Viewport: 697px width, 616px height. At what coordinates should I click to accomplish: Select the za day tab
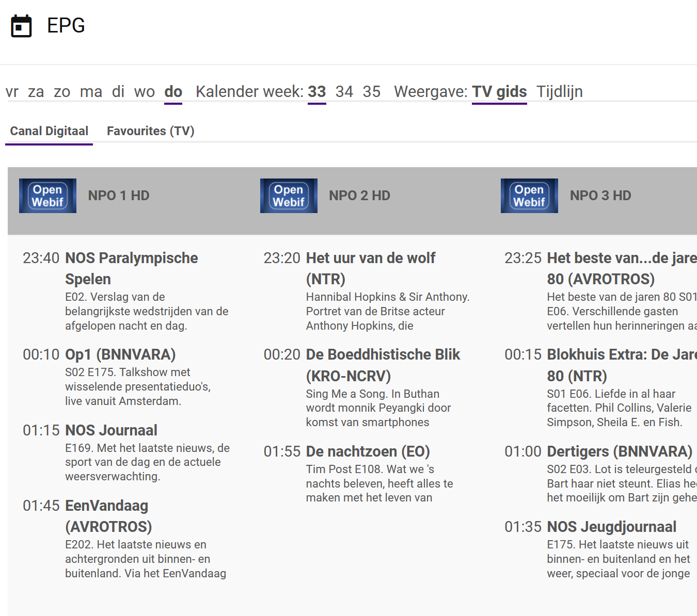point(36,92)
